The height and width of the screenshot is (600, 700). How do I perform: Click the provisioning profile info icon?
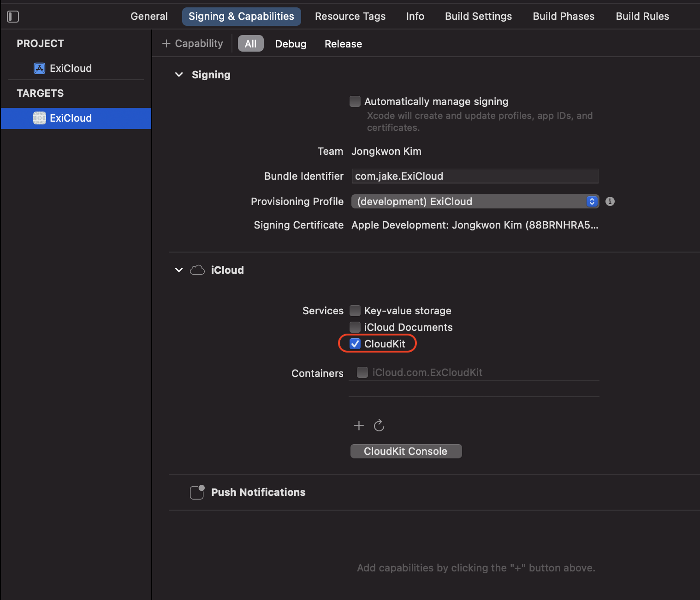click(x=610, y=201)
